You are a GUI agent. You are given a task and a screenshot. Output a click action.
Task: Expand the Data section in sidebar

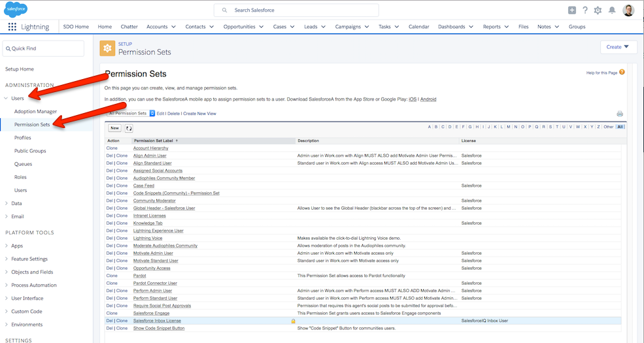(6, 203)
